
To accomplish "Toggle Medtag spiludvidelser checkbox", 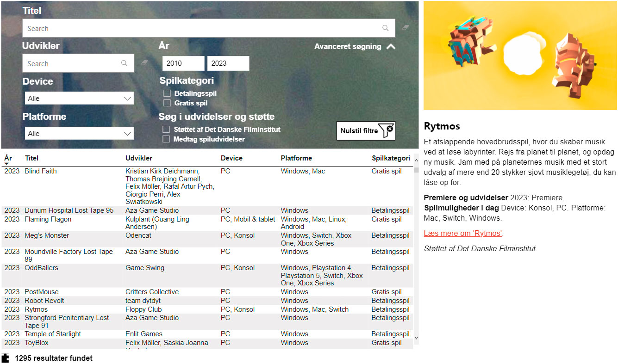I will coord(166,139).
